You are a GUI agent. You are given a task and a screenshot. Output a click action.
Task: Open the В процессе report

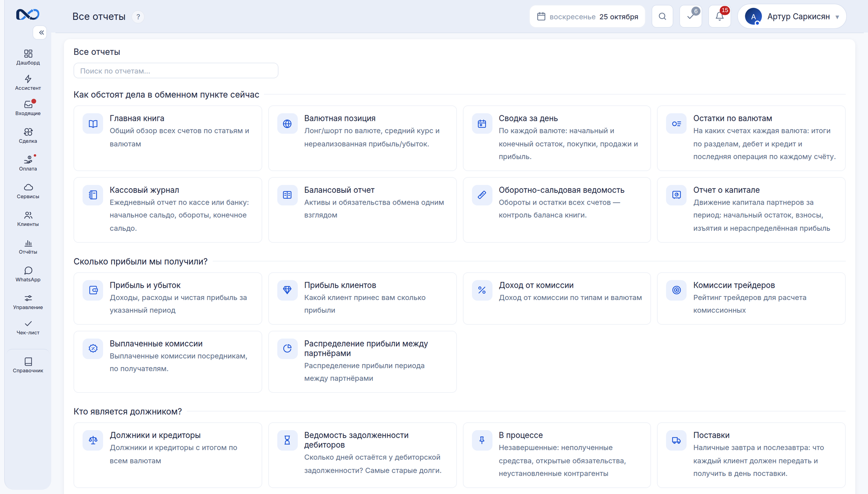(557, 455)
